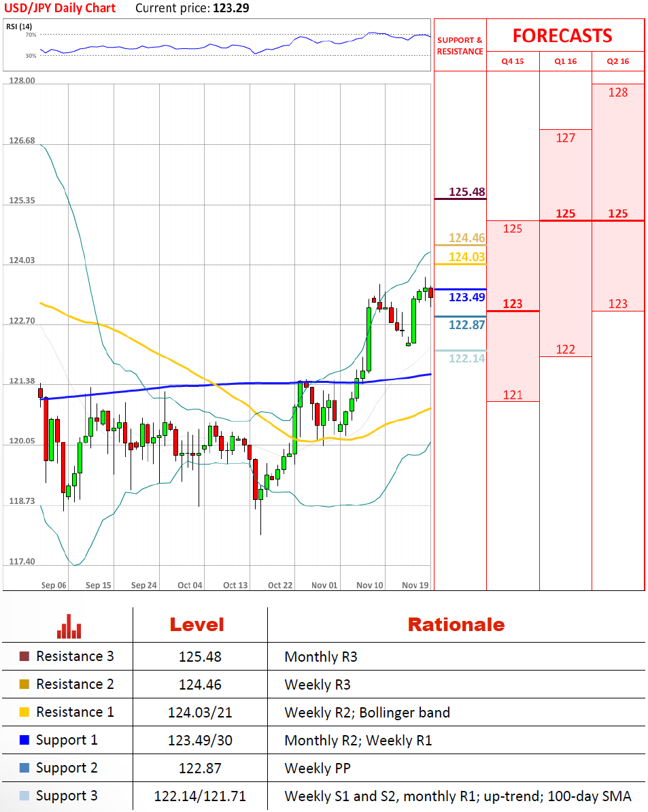This screenshot has height=812, width=648.
Task: Click the 30% RSI threshold label
Action: pyautogui.click(x=31, y=55)
